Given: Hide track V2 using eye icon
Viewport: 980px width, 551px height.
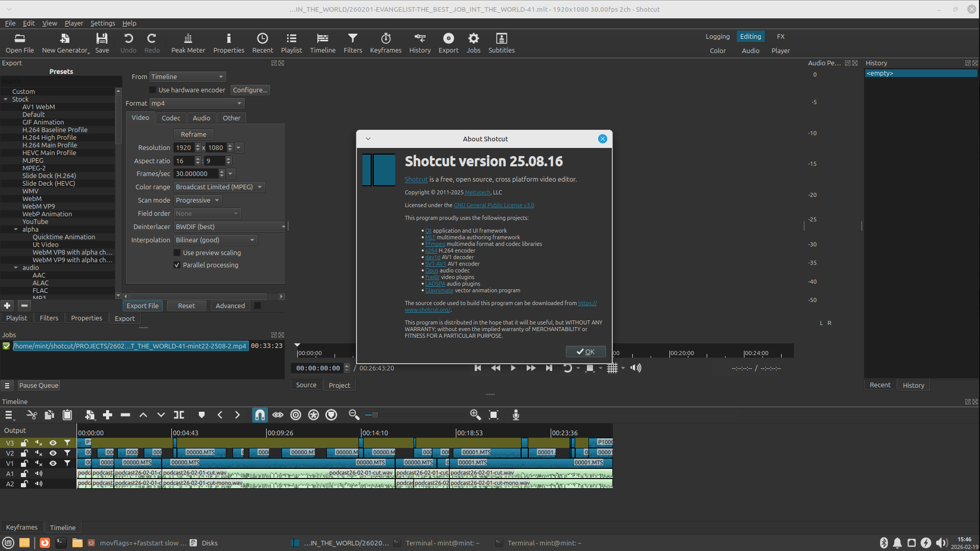Looking at the screenshot, I should (53, 453).
